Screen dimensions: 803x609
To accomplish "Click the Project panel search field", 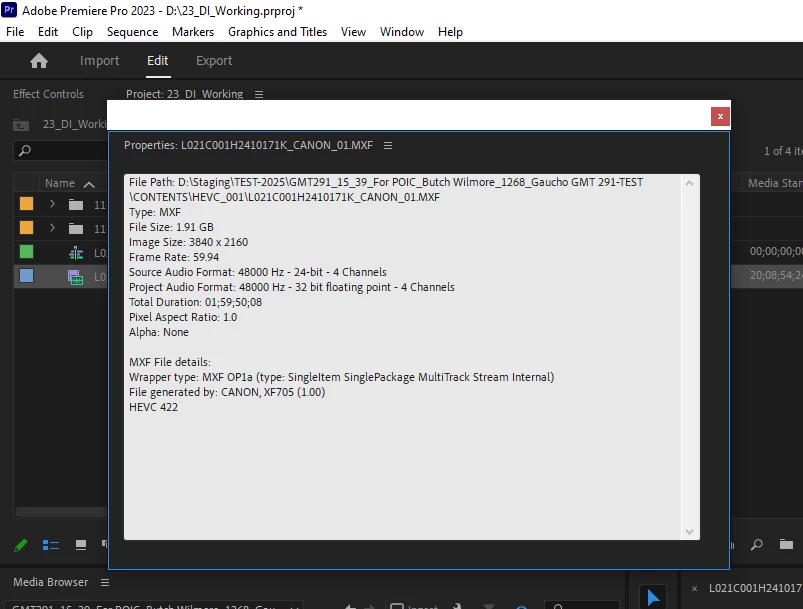I will (60, 151).
